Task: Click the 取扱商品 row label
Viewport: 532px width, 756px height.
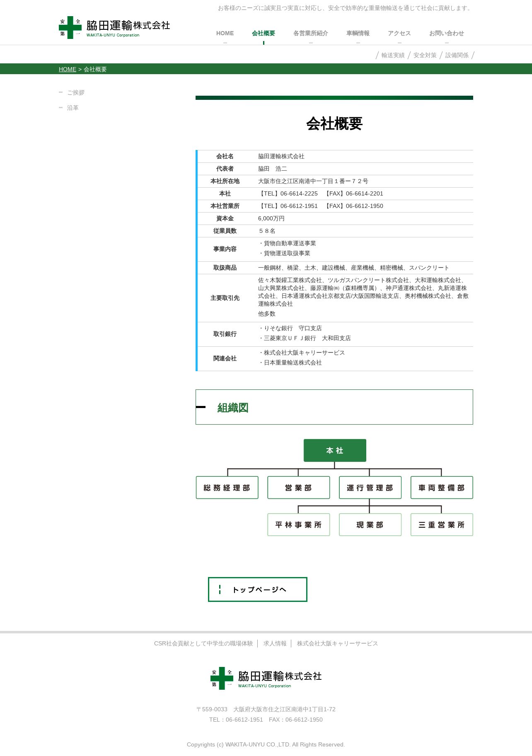Action: pos(225,268)
